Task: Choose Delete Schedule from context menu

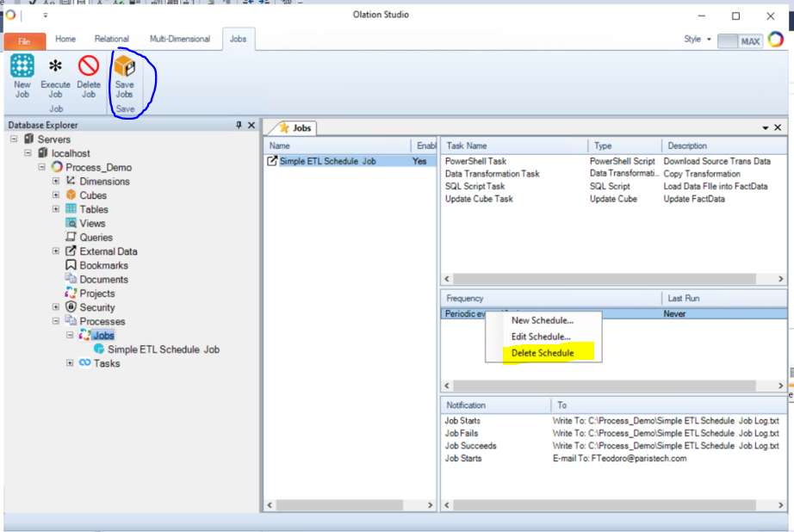Action: [543, 353]
